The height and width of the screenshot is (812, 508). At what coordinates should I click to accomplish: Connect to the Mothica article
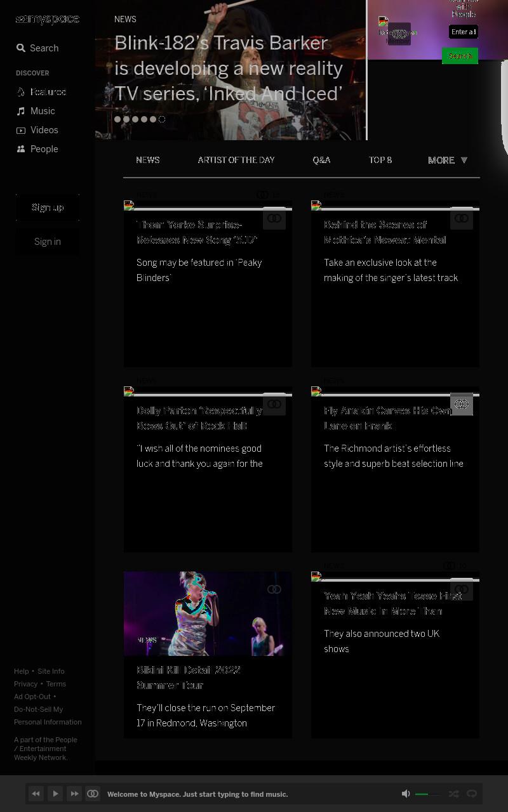pyautogui.click(x=462, y=218)
